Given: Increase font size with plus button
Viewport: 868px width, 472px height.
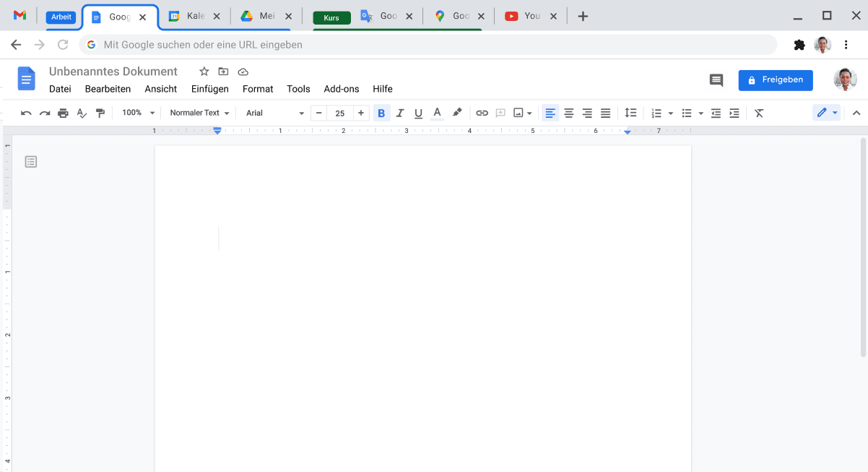Looking at the screenshot, I should (x=361, y=113).
